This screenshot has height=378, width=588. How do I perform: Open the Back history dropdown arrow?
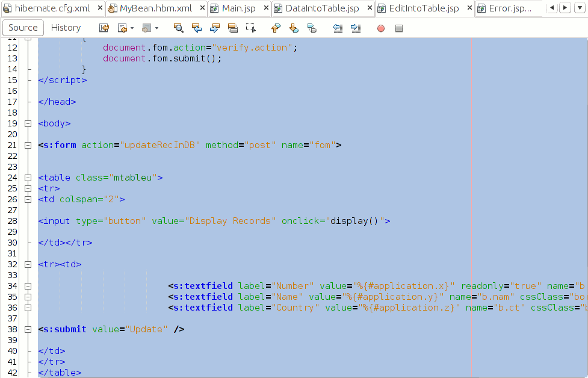pos(132,28)
